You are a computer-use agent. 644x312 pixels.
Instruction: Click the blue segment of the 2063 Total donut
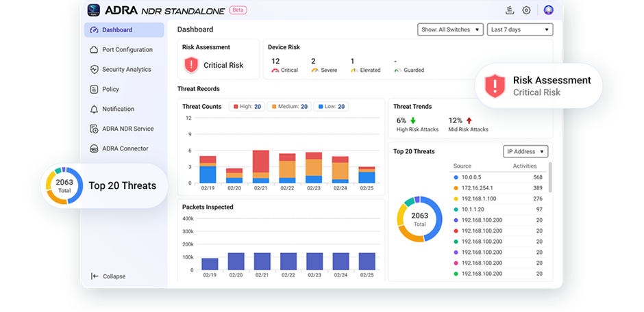436,212
